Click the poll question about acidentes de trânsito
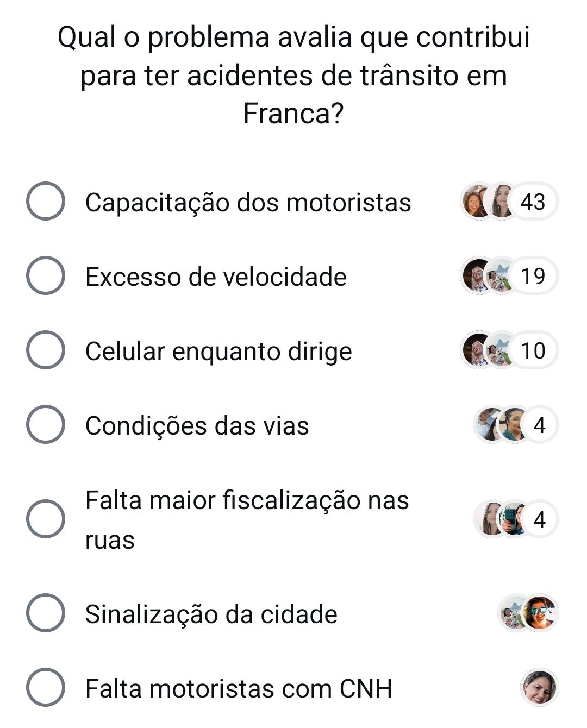 293,75
